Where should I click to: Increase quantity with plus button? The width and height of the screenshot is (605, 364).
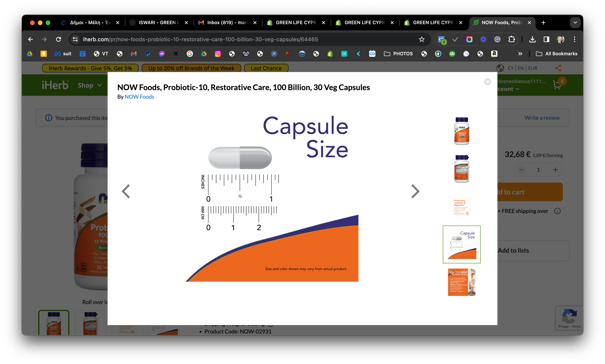pyautogui.click(x=555, y=170)
